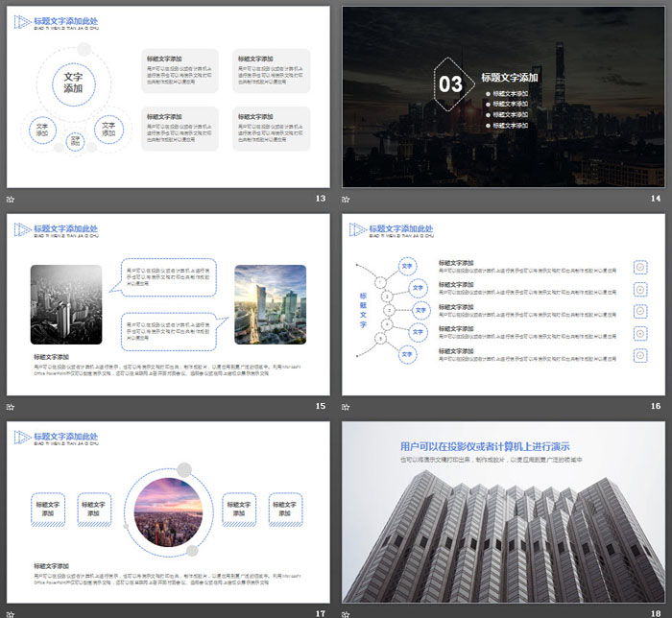Click animation star icon under slide 17
672x618 pixels.
click(11, 614)
